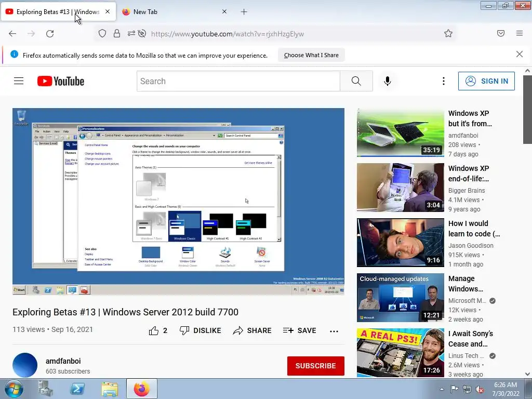Click the 'Manage Windows...' video title
This screenshot has width=532, height=399.
[x=465, y=284]
